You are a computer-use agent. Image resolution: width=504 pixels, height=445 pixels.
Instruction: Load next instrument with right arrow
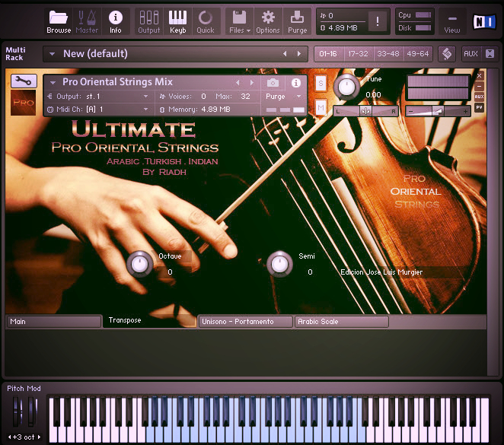coord(252,83)
